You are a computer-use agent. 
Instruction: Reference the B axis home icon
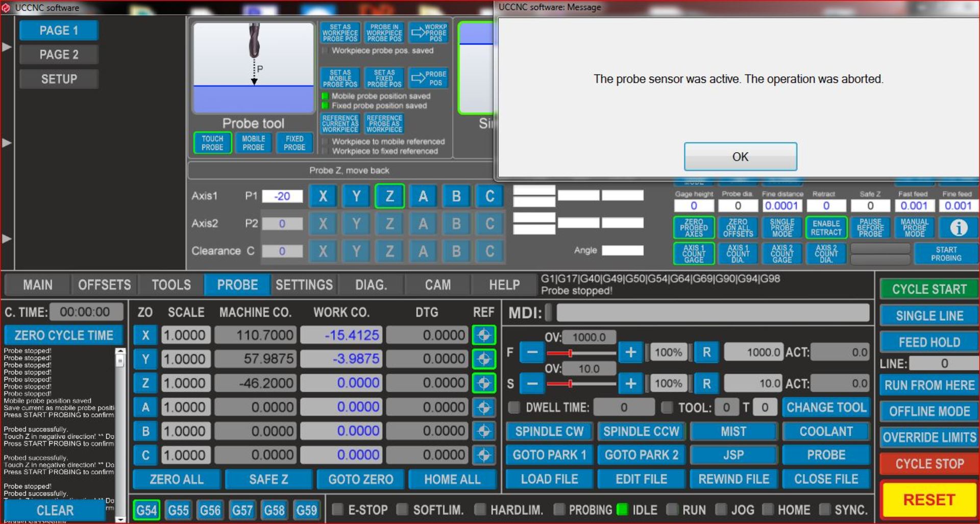coord(484,431)
